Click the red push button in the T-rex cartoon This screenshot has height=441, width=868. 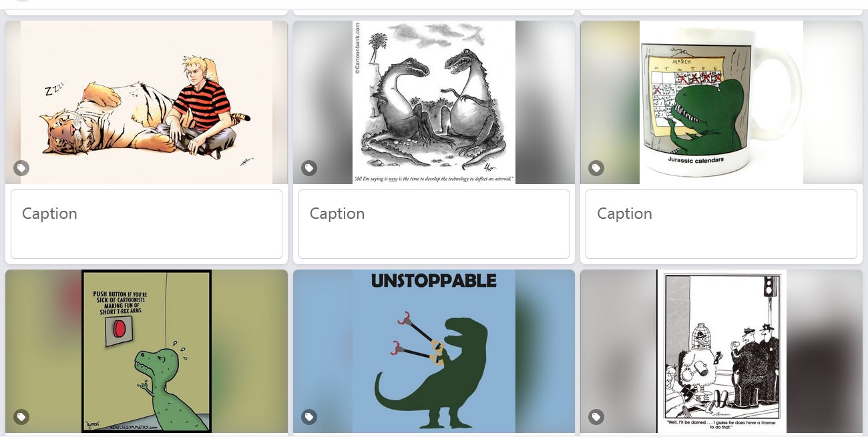pyautogui.click(x=120, y=329)
